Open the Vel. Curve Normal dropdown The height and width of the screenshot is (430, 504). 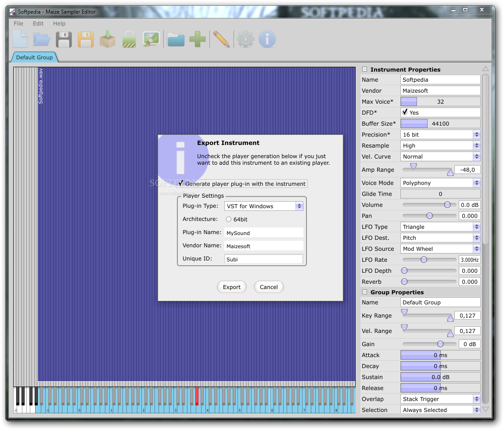(440, 156)
